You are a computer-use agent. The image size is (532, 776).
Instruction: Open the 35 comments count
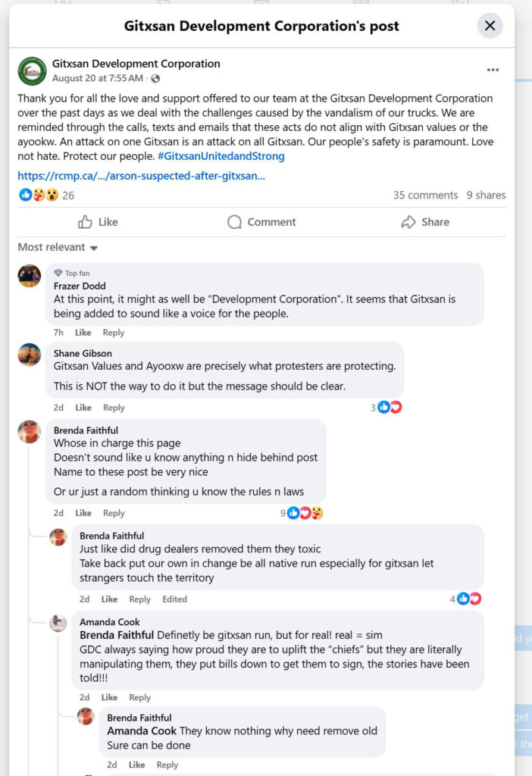[425, 196]
